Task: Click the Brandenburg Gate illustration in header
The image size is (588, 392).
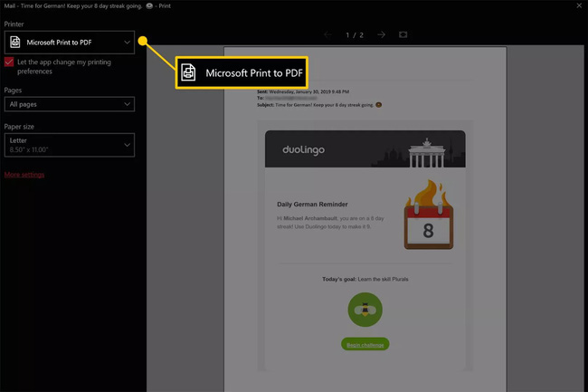Action: click(427, 153)
